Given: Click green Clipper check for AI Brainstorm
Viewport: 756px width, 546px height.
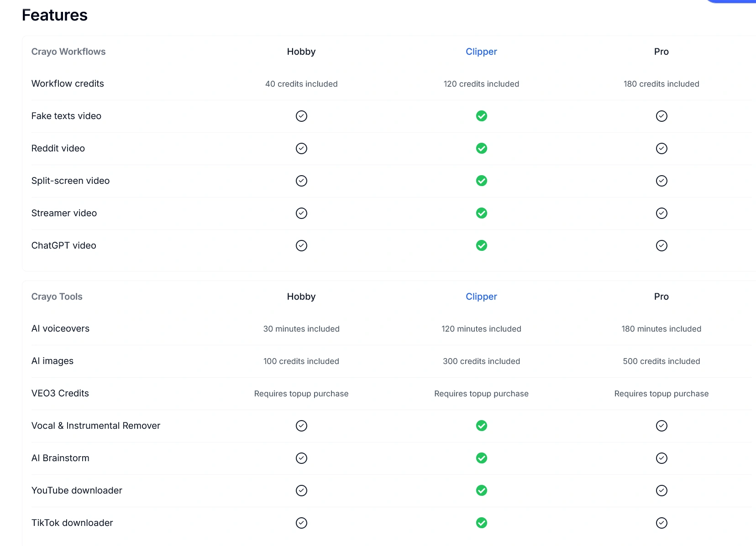Looking at the screenshot, I should tap(481, 458).
